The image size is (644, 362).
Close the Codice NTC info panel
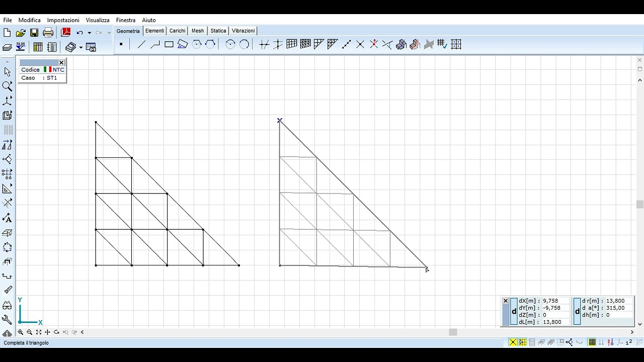point(61,63)
